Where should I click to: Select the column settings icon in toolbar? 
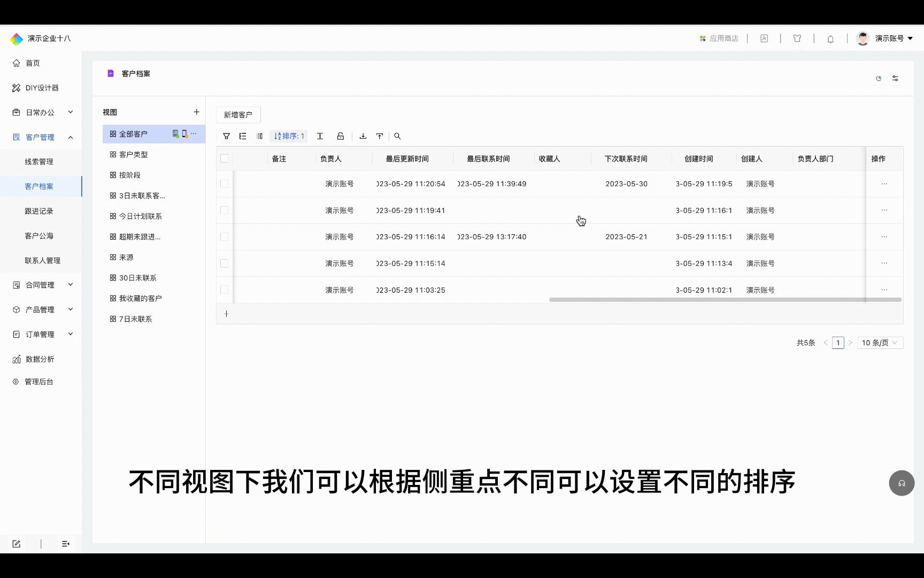click(x=259, y=136)
